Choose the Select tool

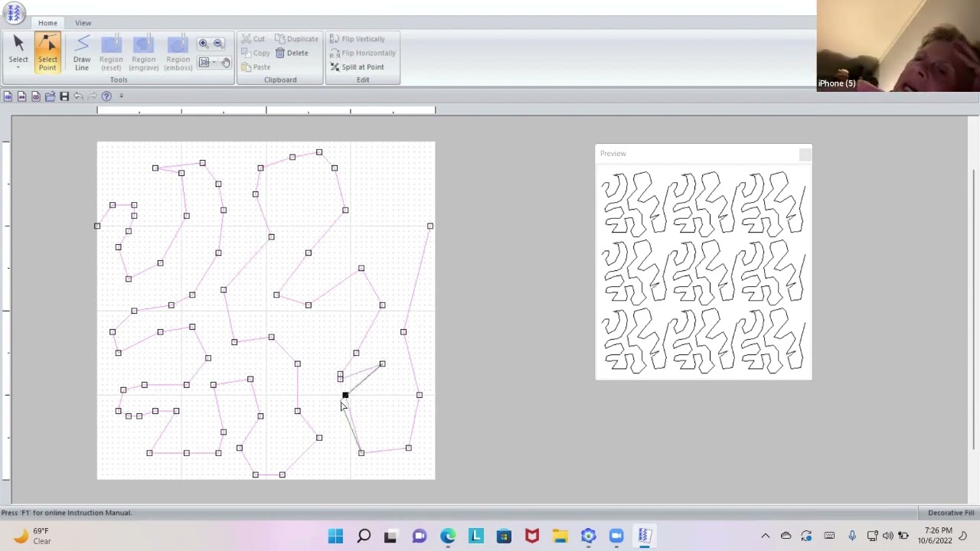[18, 49]
